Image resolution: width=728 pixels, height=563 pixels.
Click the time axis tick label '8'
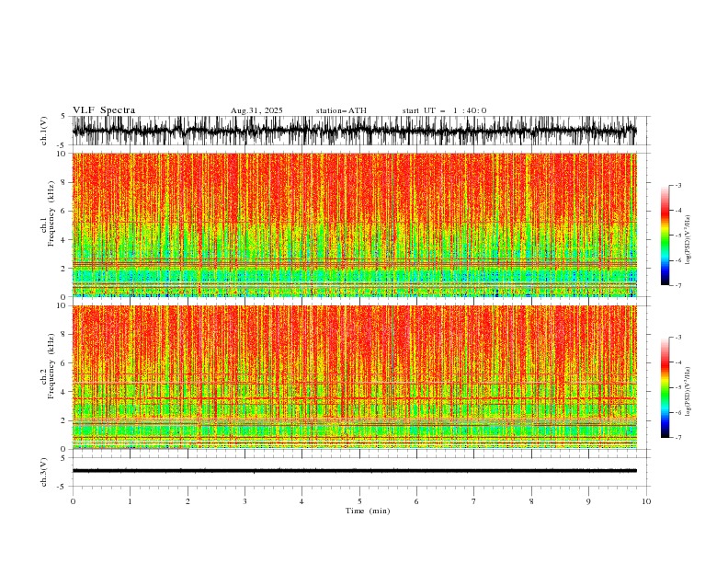coord(531,501)
